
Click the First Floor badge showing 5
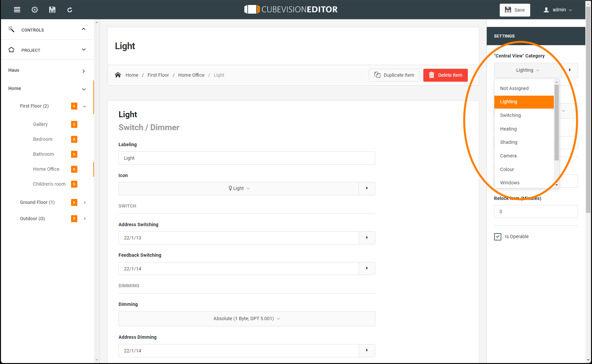[74, 106]
